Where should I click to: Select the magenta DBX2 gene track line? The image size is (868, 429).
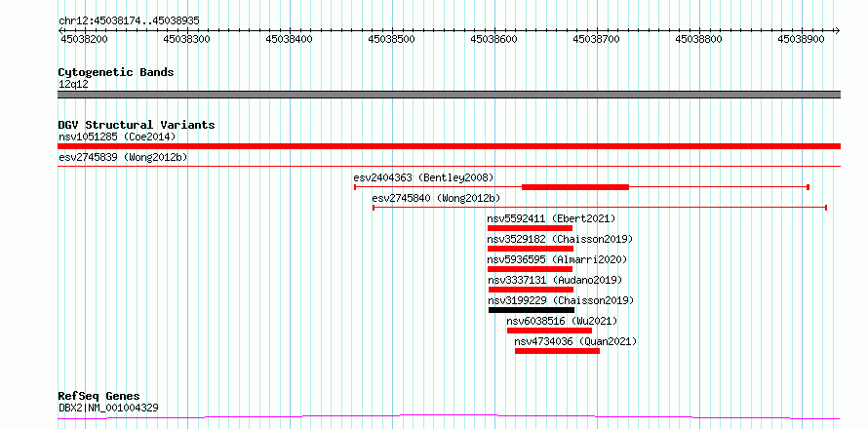tap(449, 417)
